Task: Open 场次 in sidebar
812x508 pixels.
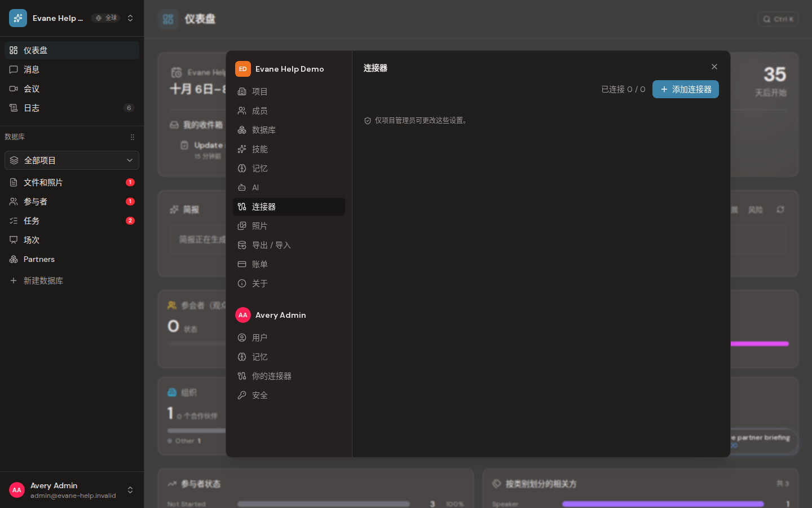Action: pos(72,240)
